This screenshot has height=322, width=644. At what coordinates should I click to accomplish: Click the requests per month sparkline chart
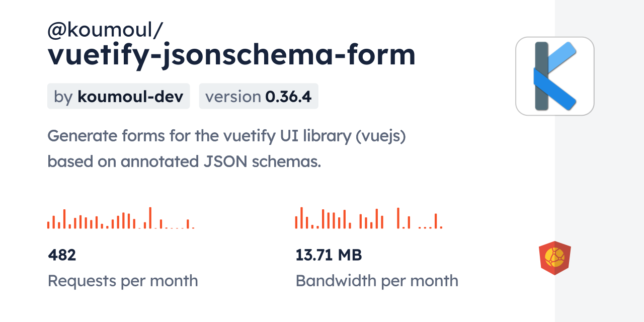pyautogui.click(x=121, y=218)
